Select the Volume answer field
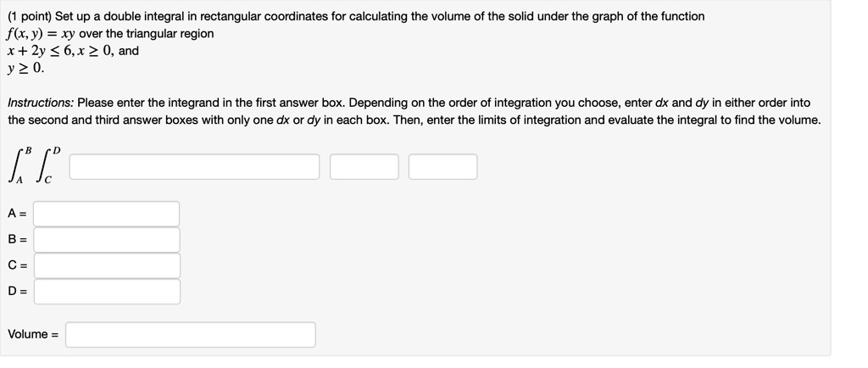This screenshot has width=868, height=368. point(191,335)
